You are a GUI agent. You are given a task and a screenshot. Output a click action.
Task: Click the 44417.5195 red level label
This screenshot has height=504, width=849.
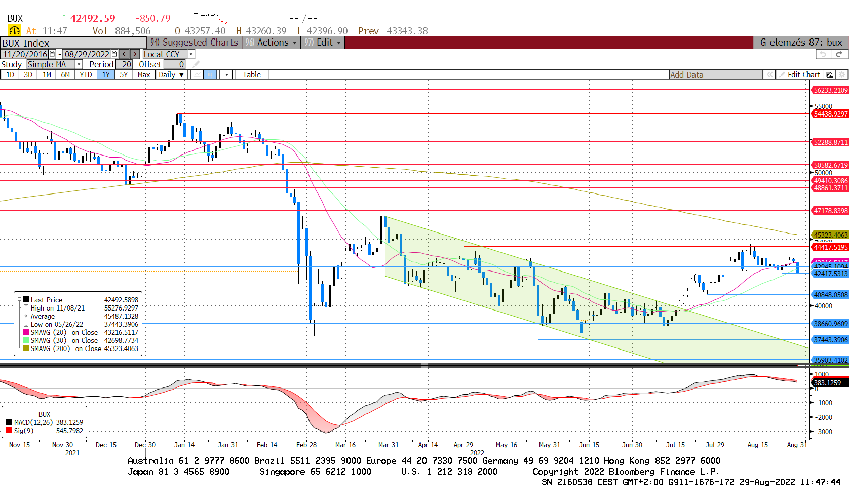(830, 247)
